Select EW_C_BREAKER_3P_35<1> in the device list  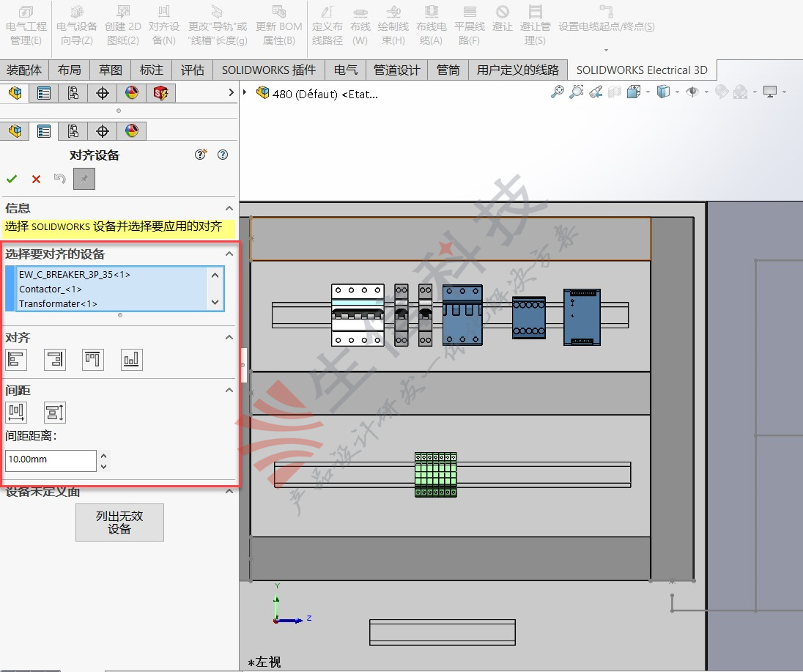[x=75, y=275]
